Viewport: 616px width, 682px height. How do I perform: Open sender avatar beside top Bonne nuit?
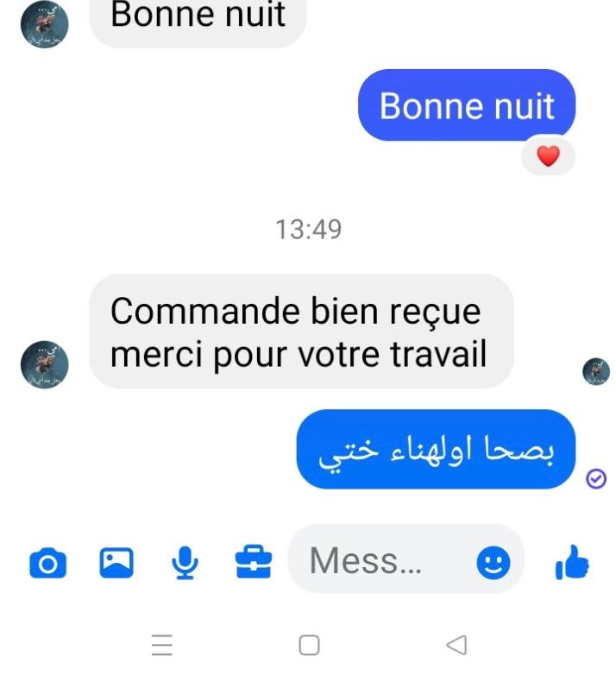(44, 24)
